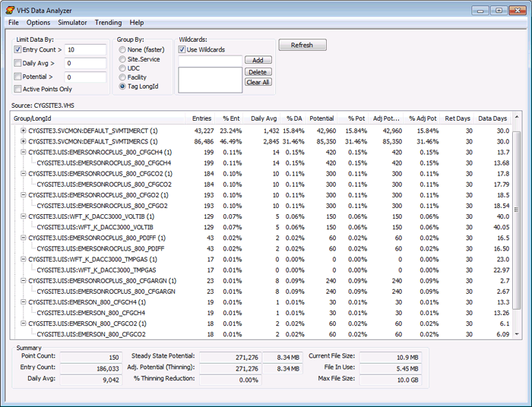Screen dimensions: 532x407
Task: Collapse the EMERSONROCPLUS_800_CFGO2 group
Action: point(23,195)
